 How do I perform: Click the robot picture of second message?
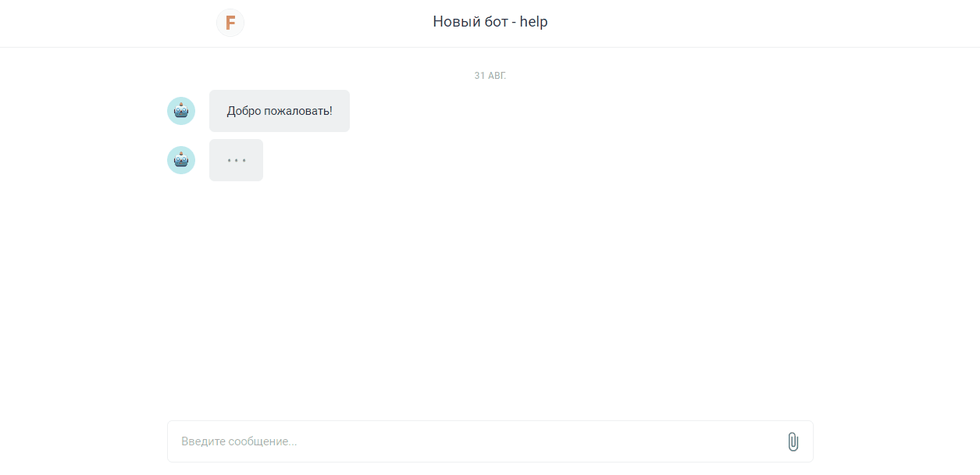tap(181, 160)
